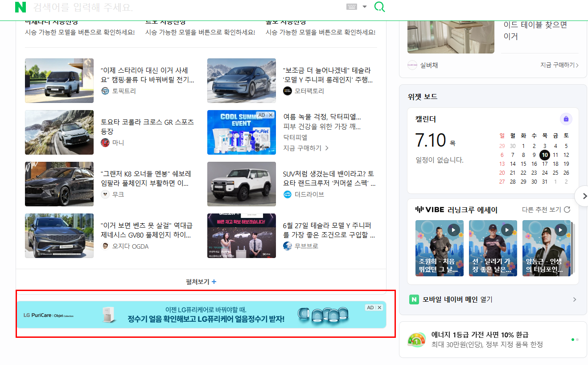
Task: Click the 일정이 없습니다 text
Action: [439, 160]
